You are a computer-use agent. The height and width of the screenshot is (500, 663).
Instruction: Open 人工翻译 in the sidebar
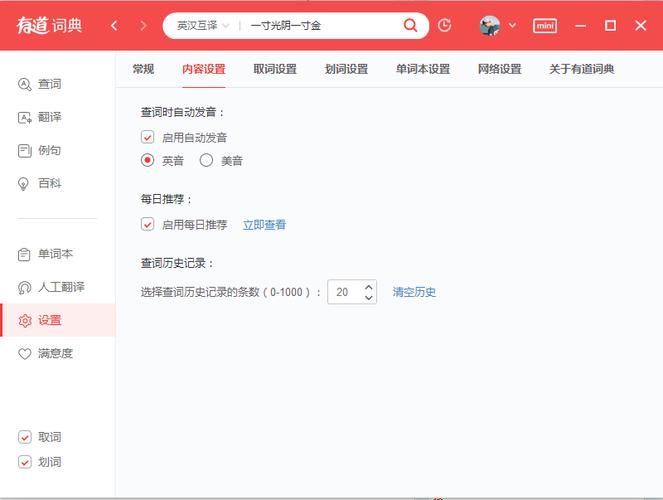click(51, 287)
